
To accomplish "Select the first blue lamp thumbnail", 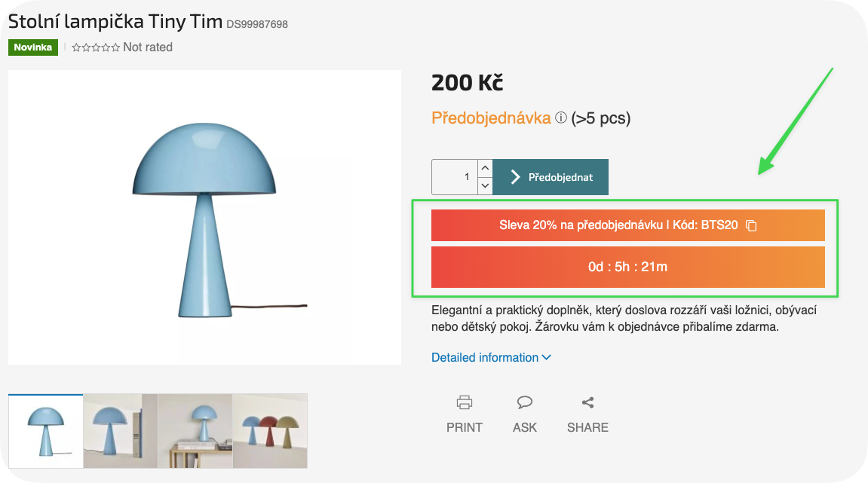I will [x=46, y=431].
